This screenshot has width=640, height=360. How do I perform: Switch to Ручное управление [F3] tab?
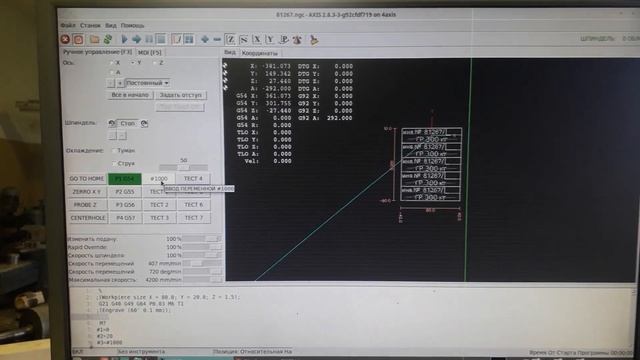pos(98,52)
